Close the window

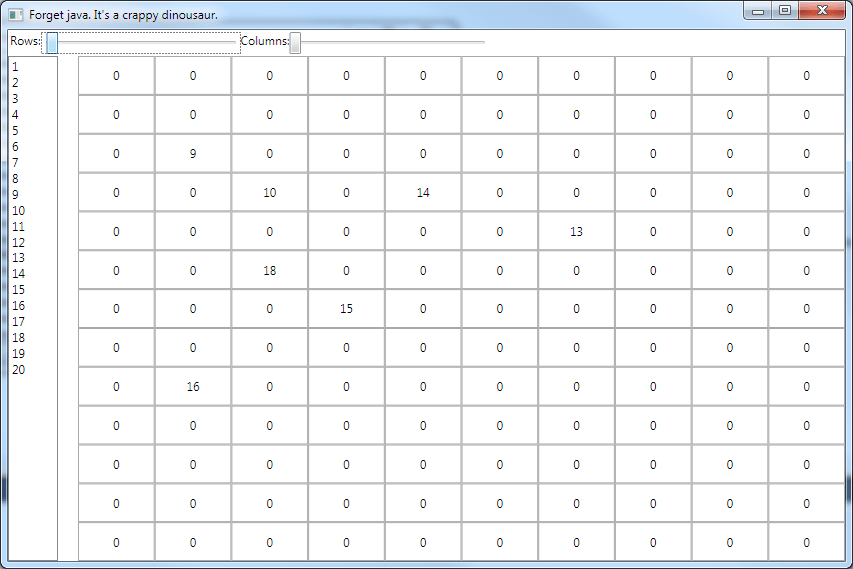point(822,11)
